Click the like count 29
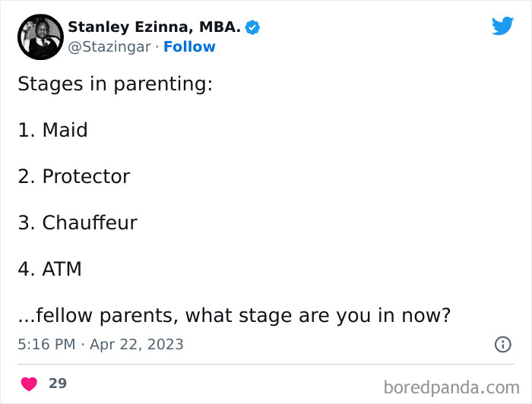 click(58, 383)
